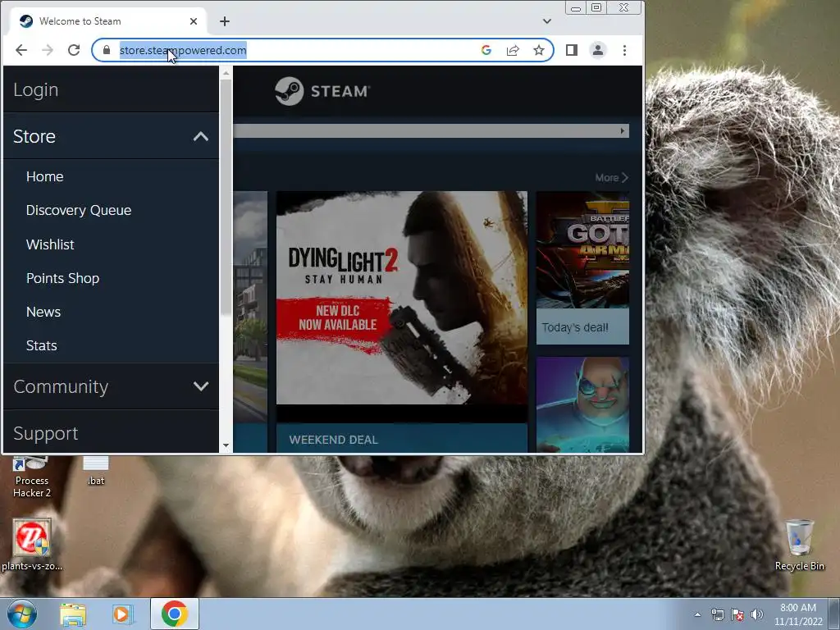Click the Chrome back arrow
This screenshot has height=630, width=840.
pos(21,50)
